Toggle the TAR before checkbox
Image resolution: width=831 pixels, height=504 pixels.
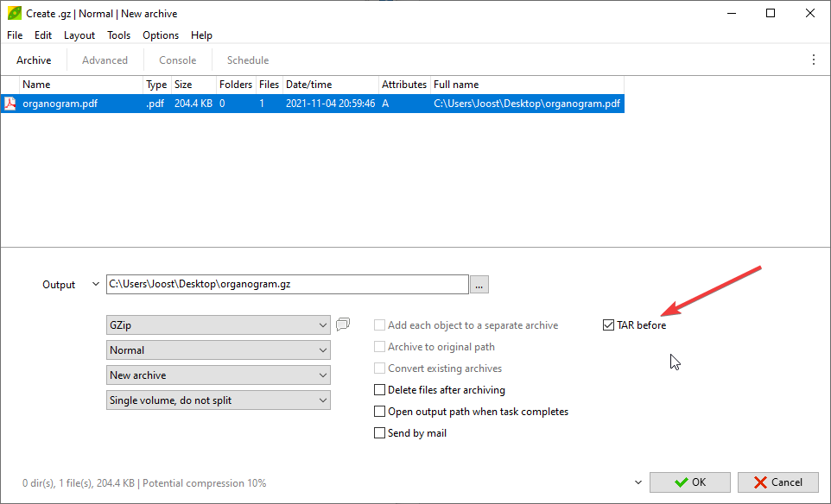609,325
